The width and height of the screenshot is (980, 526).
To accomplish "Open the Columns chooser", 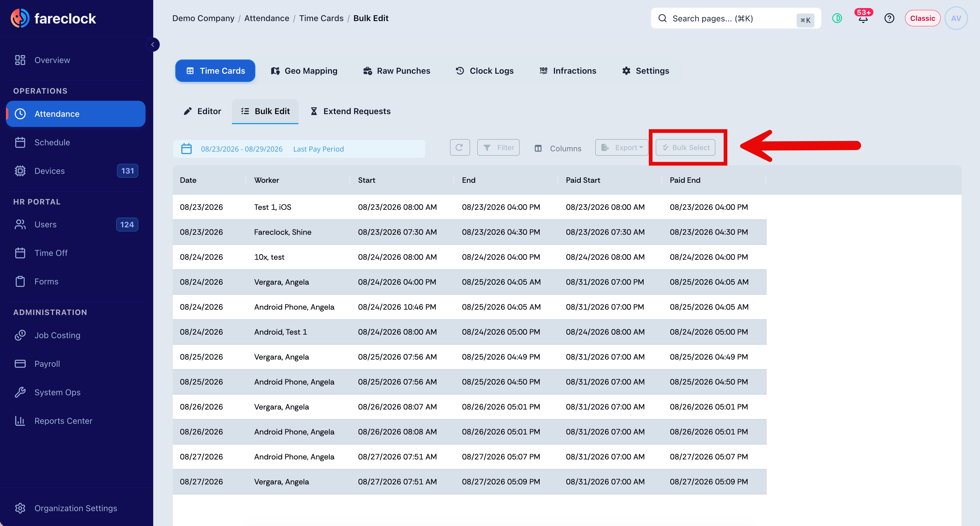I will pyautogui.click(x=558, y=148).
